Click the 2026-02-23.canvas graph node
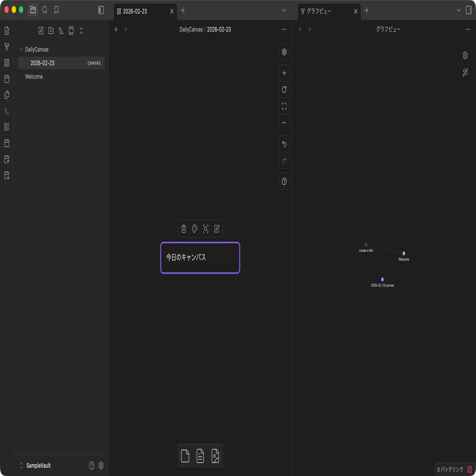Screen dimensions: 476x476 (382, 279)
